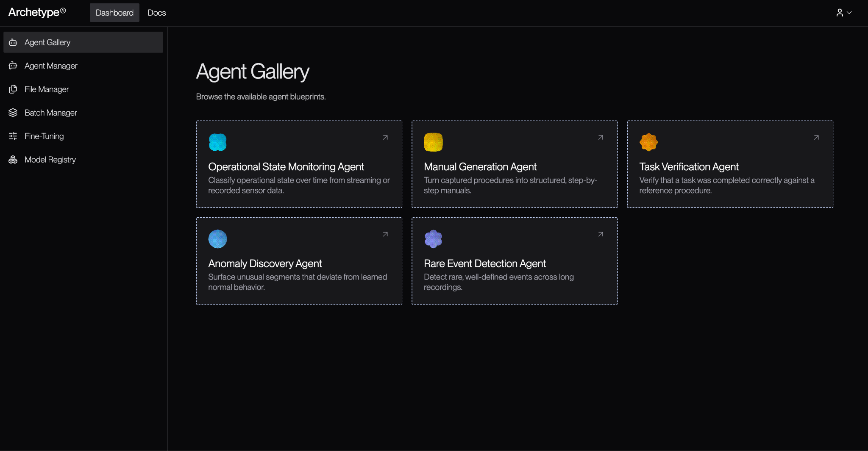868x451 pixels.
Task: Open the Docs tab
Action: click(157, 13)
